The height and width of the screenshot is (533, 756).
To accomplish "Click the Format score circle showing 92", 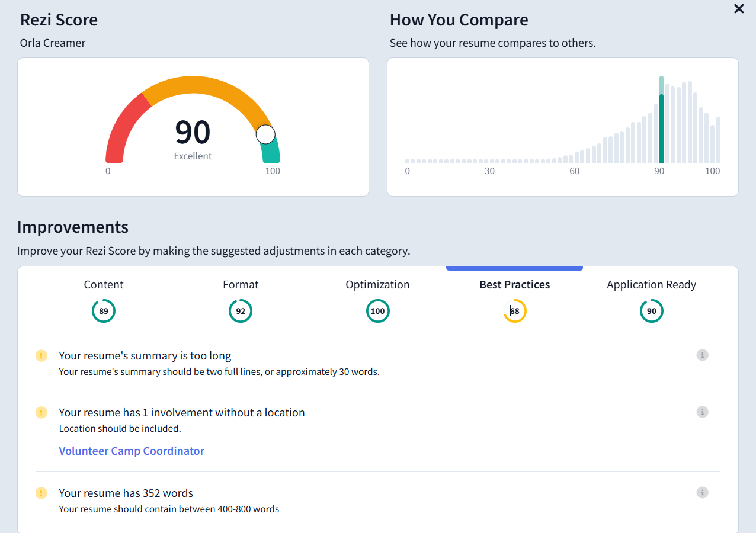I will click(x=241, y=311).
